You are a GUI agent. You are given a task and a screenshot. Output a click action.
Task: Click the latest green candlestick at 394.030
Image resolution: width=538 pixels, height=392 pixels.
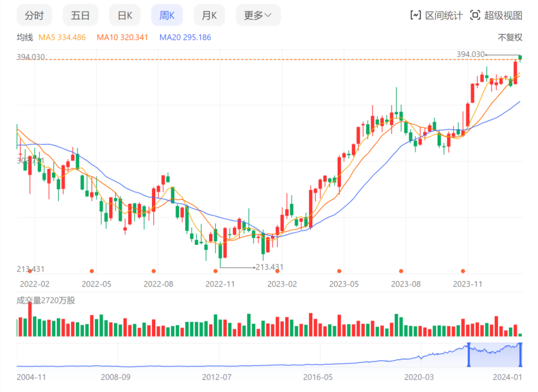(520, 57)
